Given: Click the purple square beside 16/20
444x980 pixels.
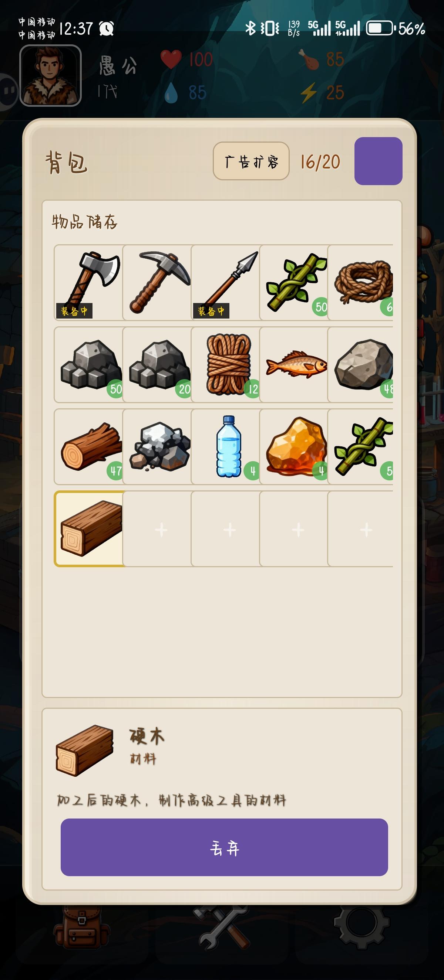Looking at the screenshot, I should click(378, 161).
